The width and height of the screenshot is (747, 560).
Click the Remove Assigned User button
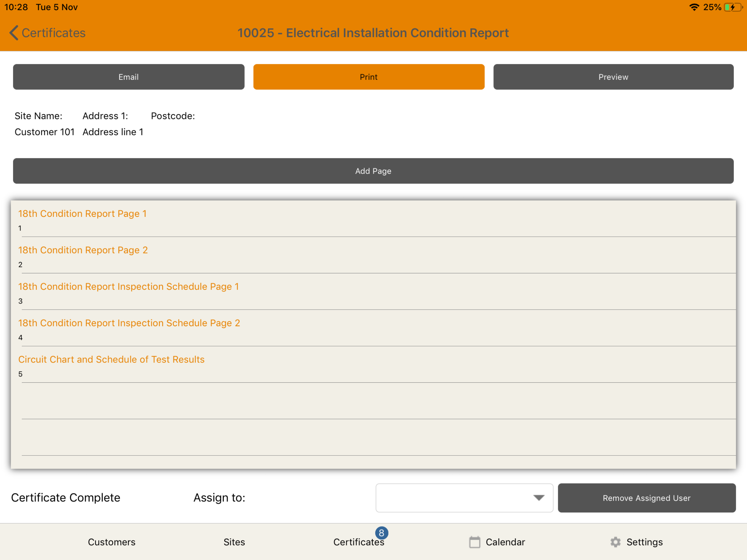click(646, 497)
